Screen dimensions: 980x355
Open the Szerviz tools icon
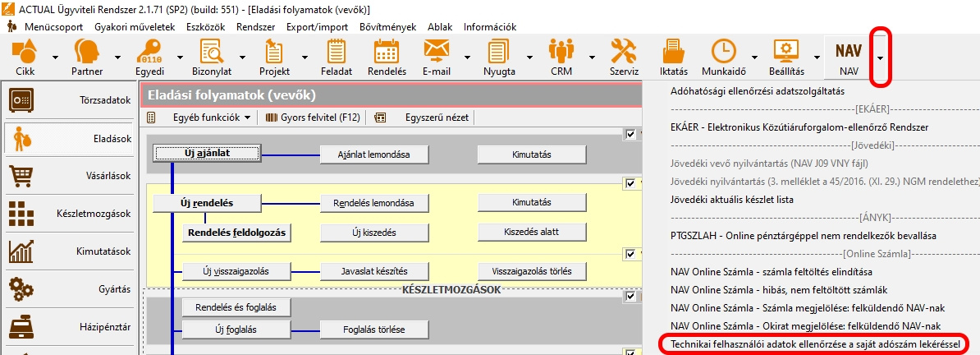[624, 57]
